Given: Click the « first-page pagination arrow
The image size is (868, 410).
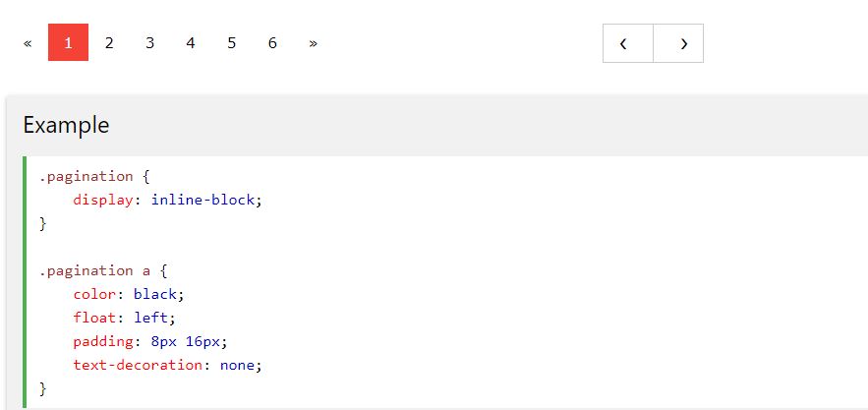Looking at the screenshot, I should point(28,42).
